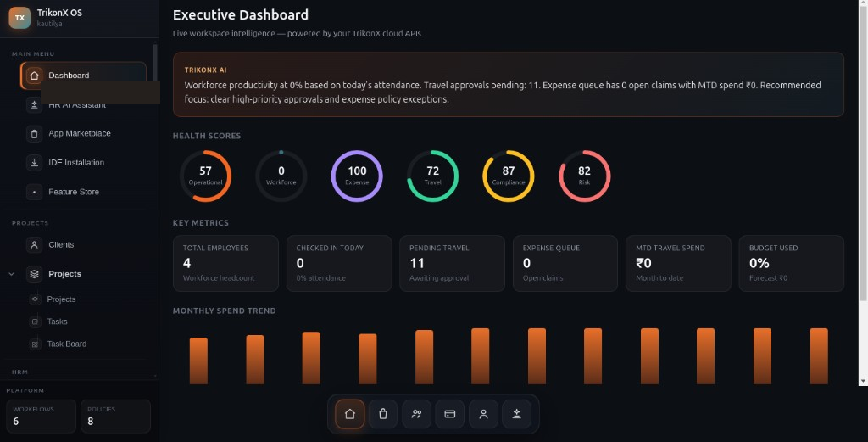Viewport: 868px width, 442px height.
Task: Click the main page vertical scrollbar
Action: click(x=862, y=155)
